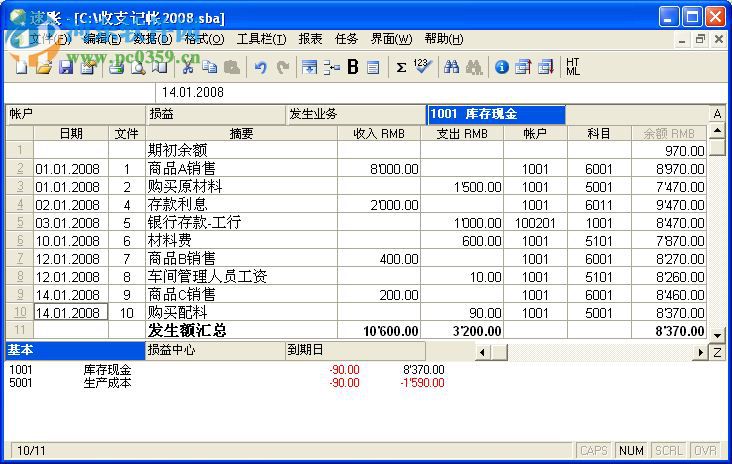This screenshot has width=732, height=464.
Task: Click the 支出 RMB column header
Action: pyautogui.click(x=462, y=134)
